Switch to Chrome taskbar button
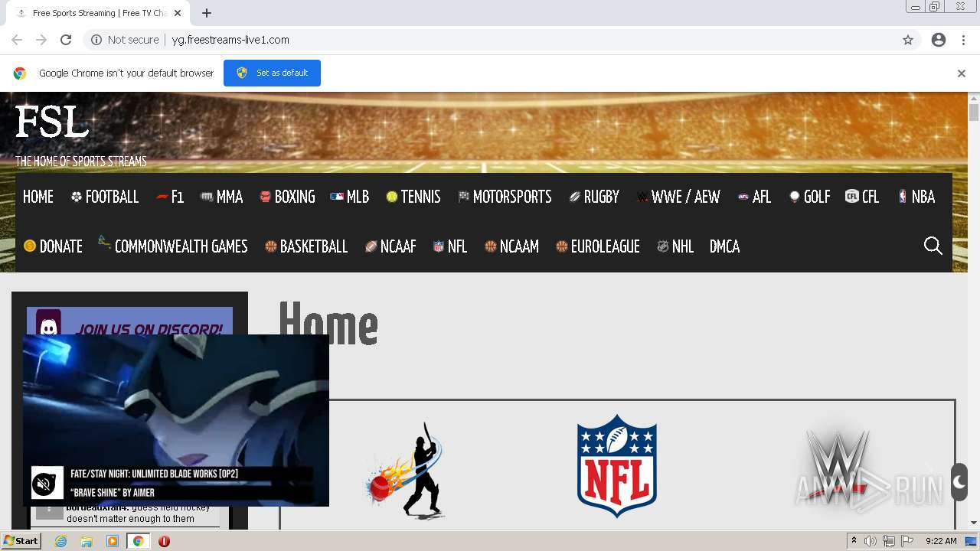 click(138, 541)
